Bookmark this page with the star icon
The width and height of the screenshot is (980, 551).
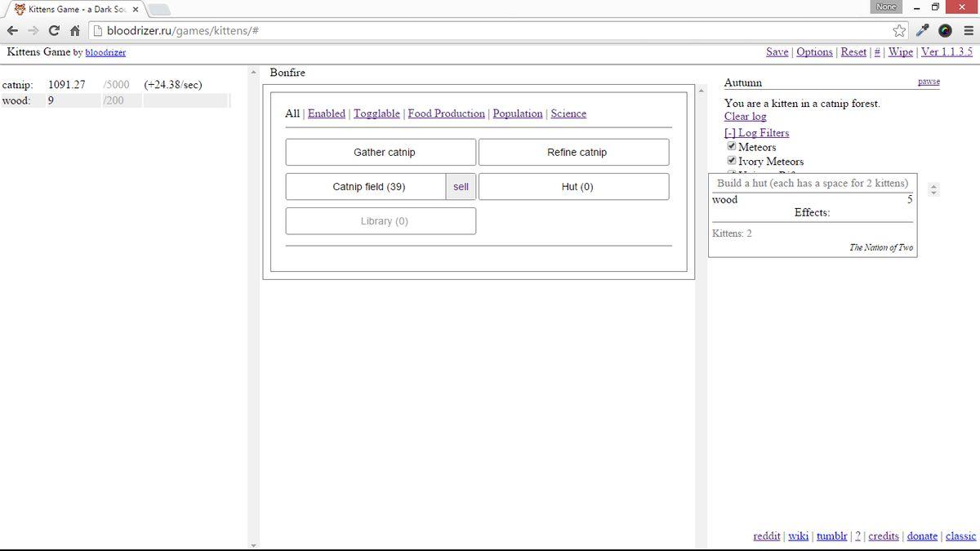point(899,31)
